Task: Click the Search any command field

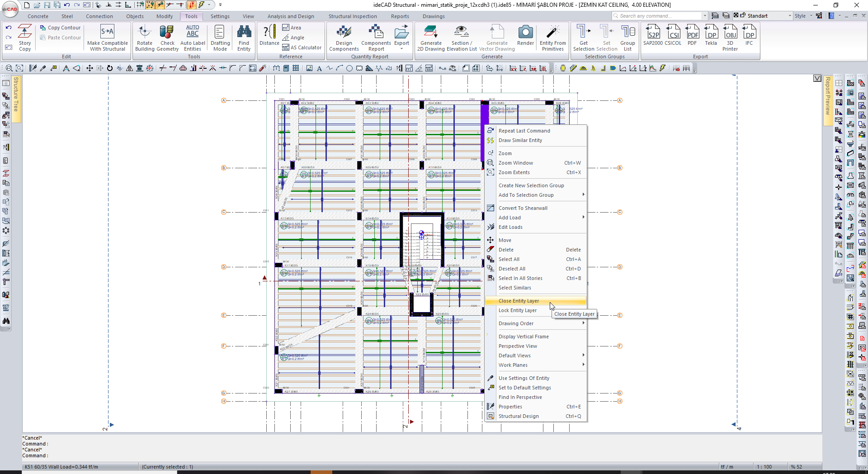Action: click(658, 16)
